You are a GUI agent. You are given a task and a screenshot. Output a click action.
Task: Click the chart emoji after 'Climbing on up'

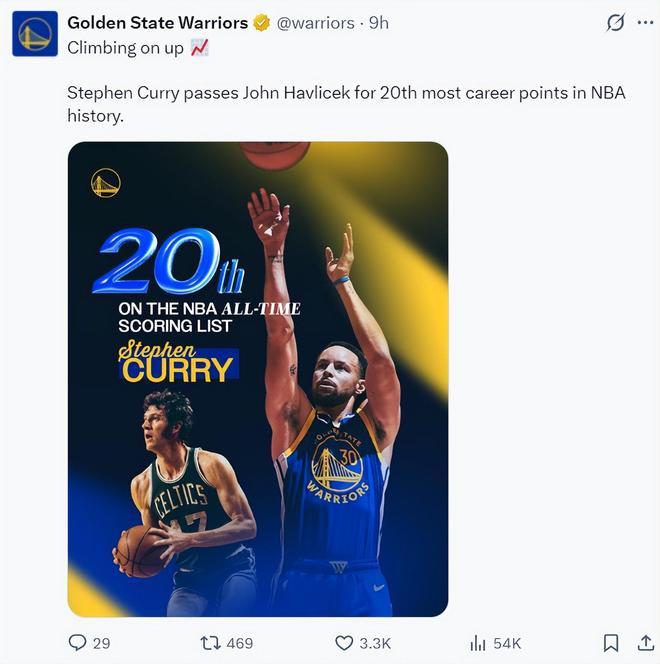point(199,48)
